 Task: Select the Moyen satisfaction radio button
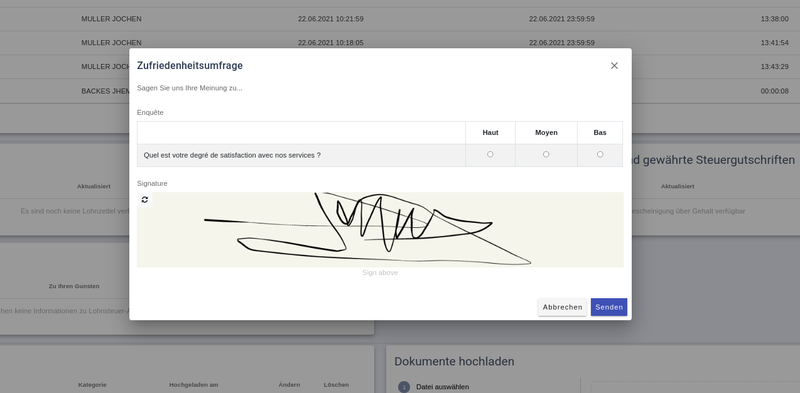[x=546, y=154]
